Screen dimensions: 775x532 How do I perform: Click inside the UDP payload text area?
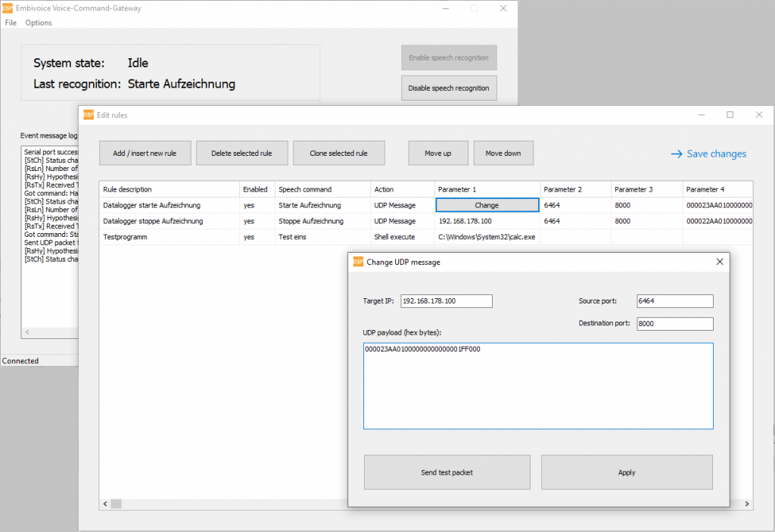[x=537, y=386]
